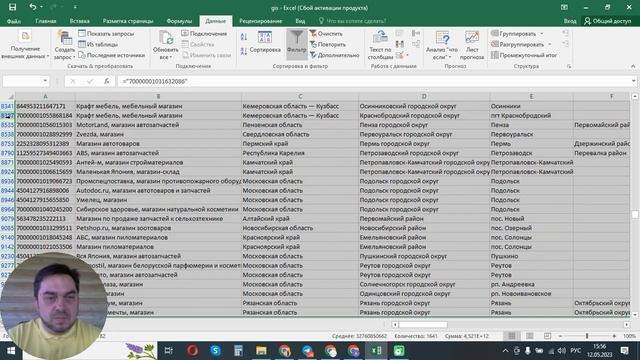
Task: Click the Insert Function fx icon
Action: tap(107, 81)
